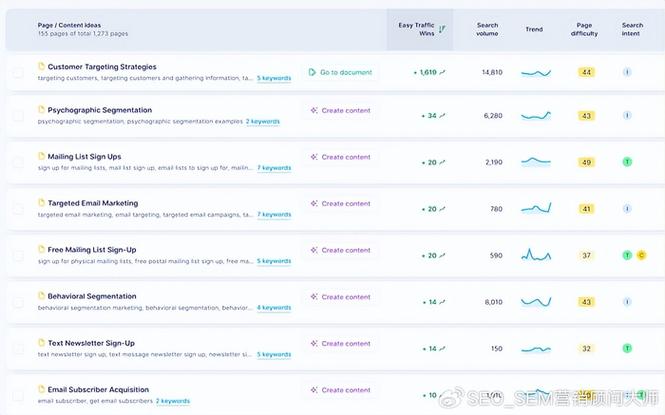Screen dimensions: 665x415
Task: Expand 7 keywords for Targeted Email Marketing
Action: pos(274,214)
